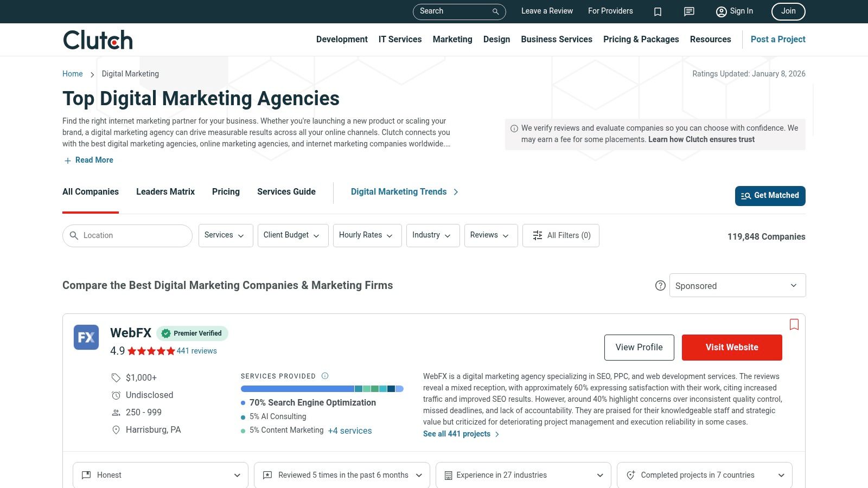Open the Client Budget dropdown

(x=292, y=235)
